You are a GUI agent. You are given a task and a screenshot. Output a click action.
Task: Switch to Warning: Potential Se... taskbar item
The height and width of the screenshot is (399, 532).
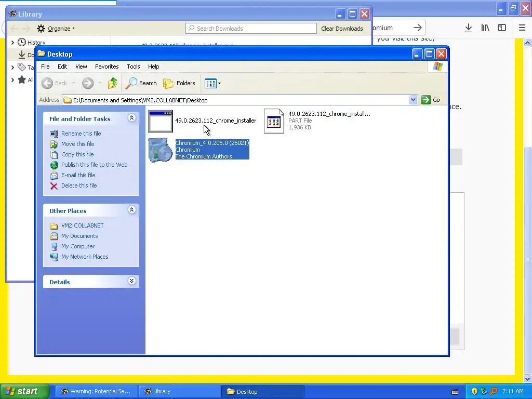coord(96,392)
